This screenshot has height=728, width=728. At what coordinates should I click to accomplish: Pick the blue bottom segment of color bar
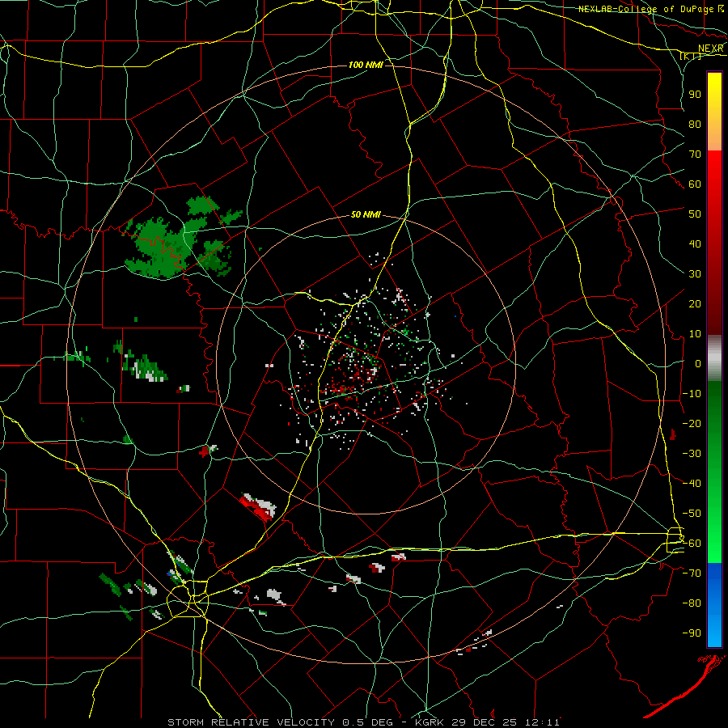pos(714,605)
